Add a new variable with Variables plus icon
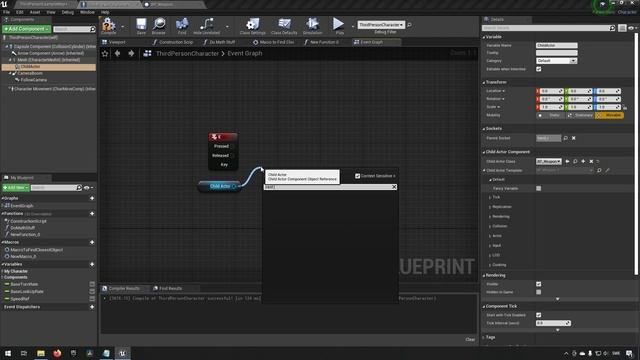Screen dimensions: 640x360 click(x=92, y=264)
